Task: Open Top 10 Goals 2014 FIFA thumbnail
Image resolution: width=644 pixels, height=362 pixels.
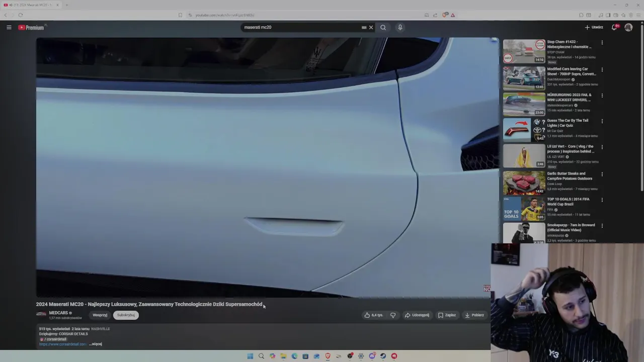Action: click(x=524, y=209)
